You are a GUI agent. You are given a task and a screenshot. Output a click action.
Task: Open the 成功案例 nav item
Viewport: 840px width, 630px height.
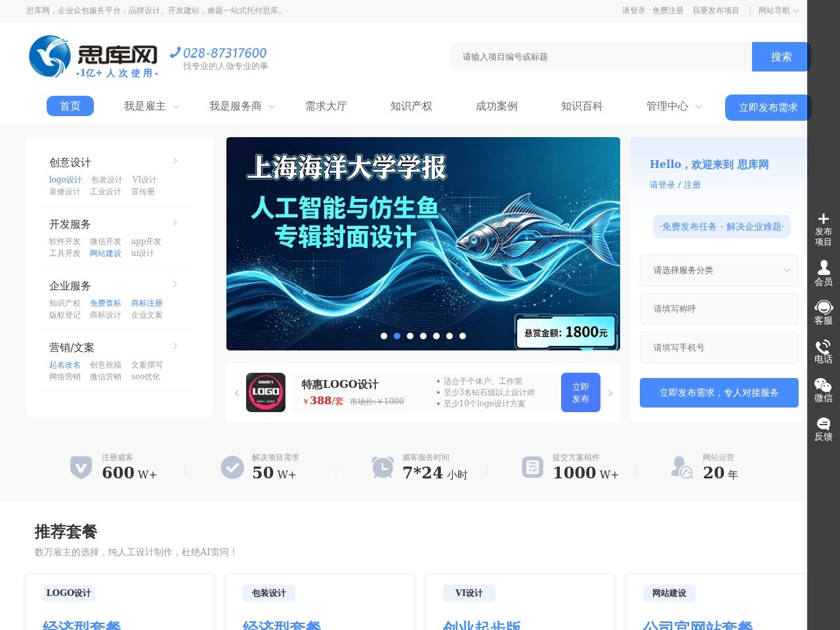point(497,106)
